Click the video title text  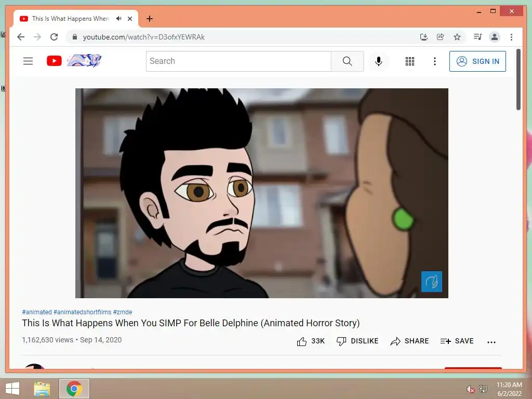[x=191, y=323]
